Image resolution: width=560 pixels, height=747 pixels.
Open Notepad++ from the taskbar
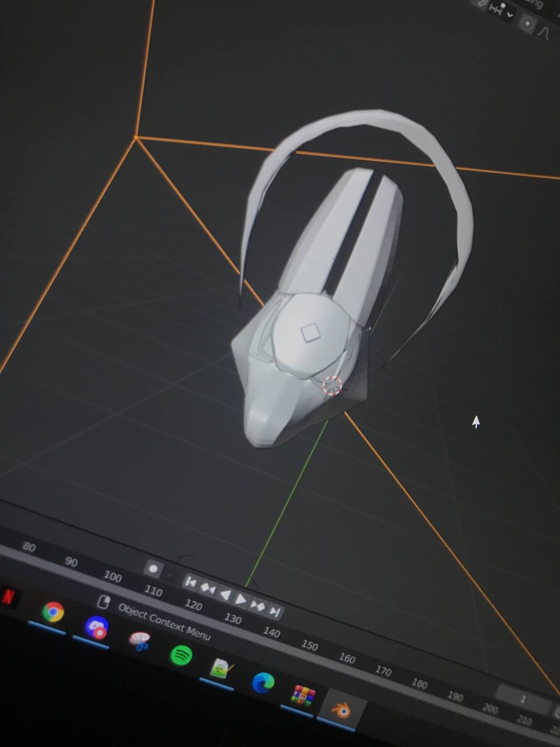click(221, 669)
